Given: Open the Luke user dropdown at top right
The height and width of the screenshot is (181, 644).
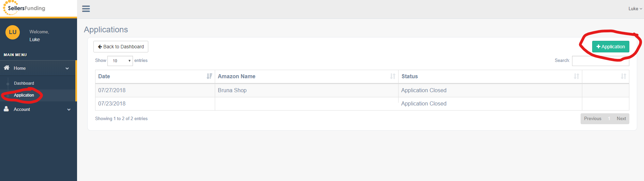Looking at the screenshot, I should coord(635,9).
